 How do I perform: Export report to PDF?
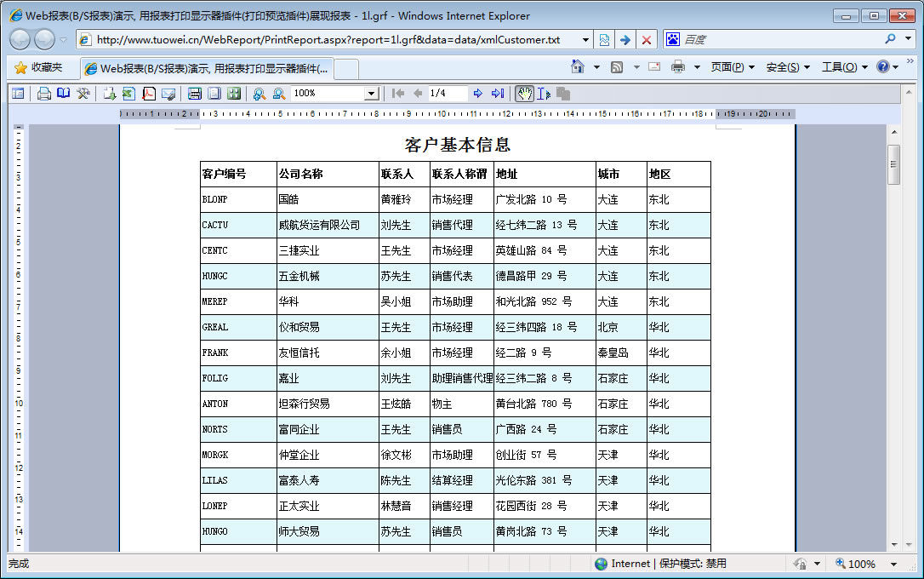coord(148,94)
